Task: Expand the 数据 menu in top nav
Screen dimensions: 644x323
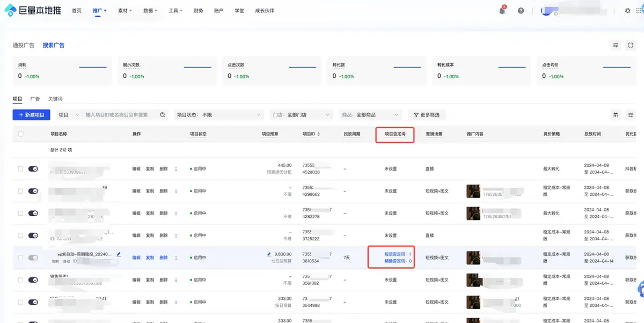Action: click(x=150, y=11)
